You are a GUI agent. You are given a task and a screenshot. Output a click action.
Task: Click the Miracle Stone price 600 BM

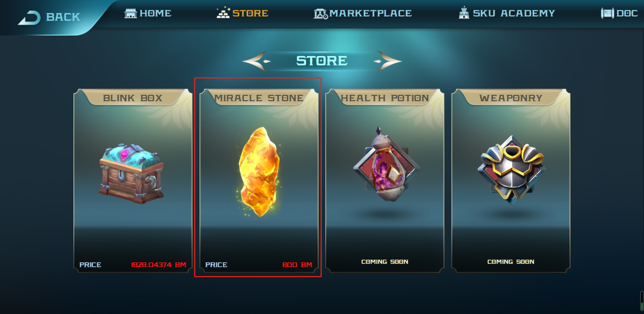pos(297,265)
